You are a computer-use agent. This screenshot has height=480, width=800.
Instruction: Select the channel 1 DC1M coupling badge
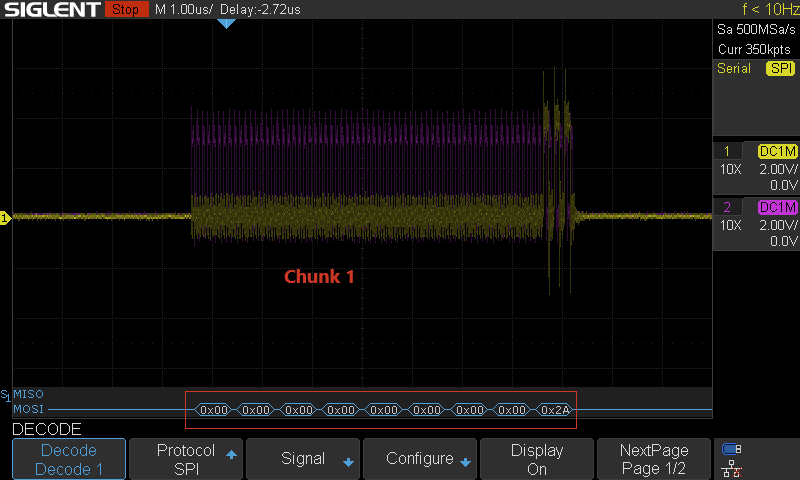click(x=777, y=151)
